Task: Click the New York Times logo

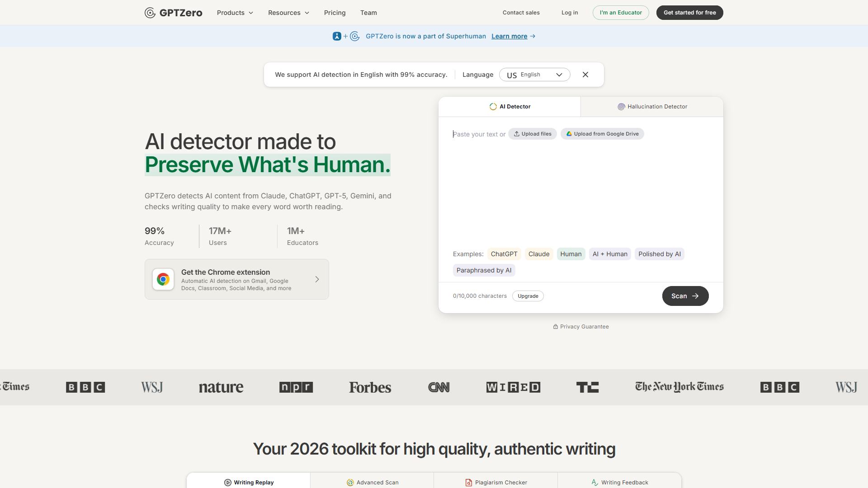Action: click(x=679, y=387)
